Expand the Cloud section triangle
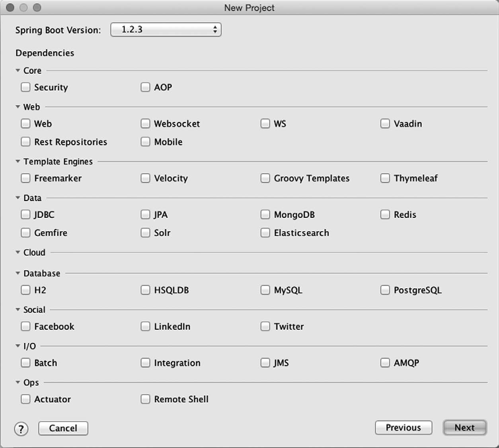Screen dimensions: 499x448 [18, 252]
